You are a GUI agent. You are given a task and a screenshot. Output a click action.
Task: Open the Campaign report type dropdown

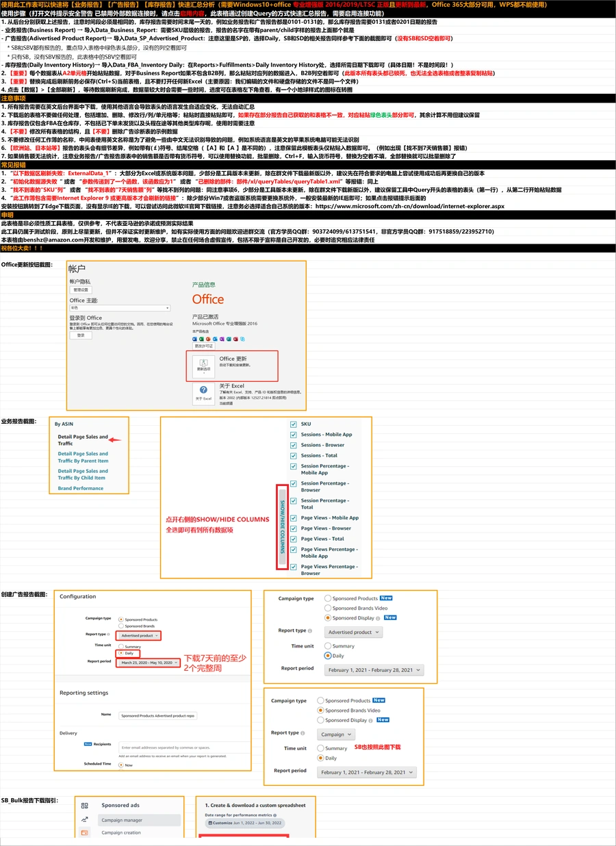coord(335,734)
